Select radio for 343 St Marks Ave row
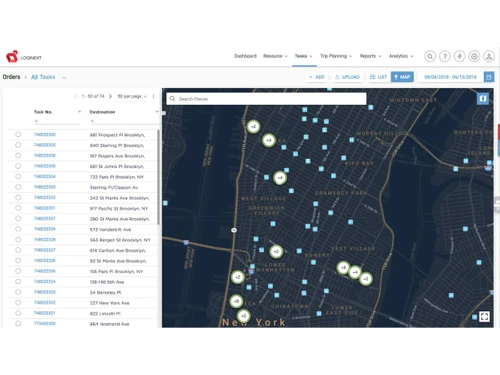Screen dimensions: 500x375 (x=18, y=197)
